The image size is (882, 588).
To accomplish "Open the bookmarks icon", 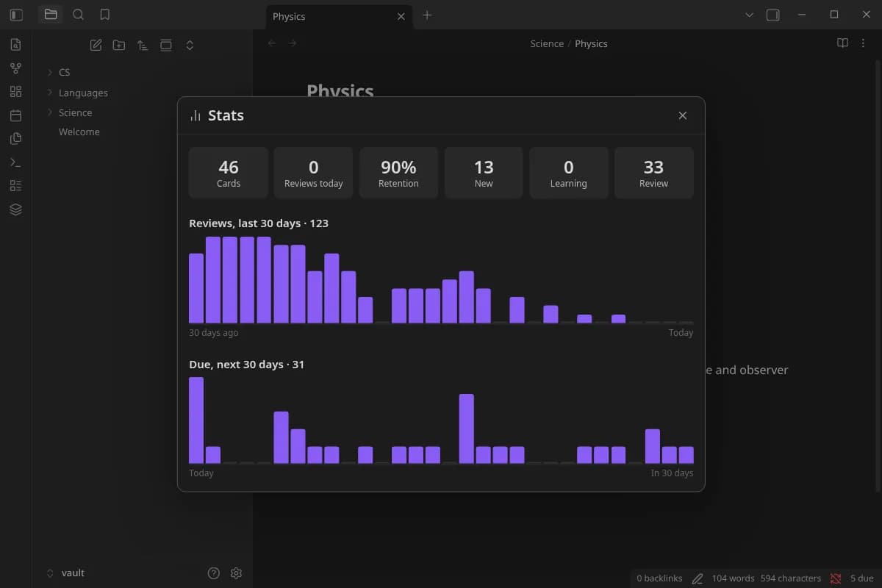I will pyautogui.click(x=105, y=15).
